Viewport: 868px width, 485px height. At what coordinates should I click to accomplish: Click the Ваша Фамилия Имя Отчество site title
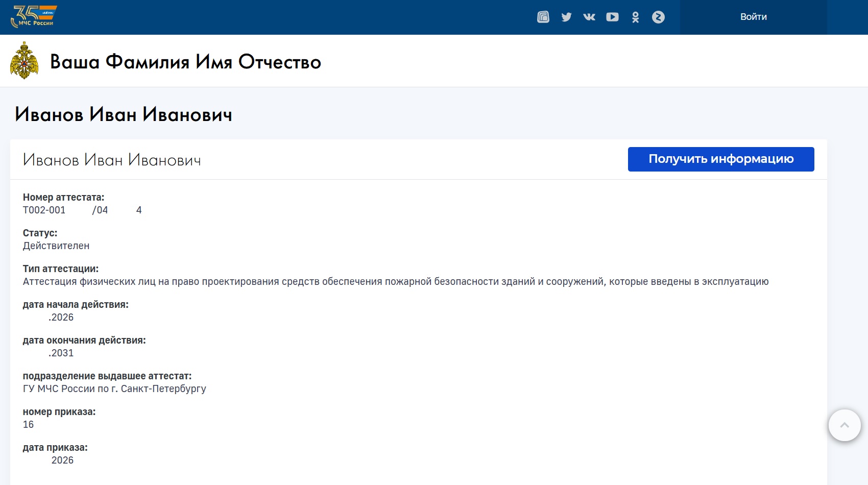186,62
